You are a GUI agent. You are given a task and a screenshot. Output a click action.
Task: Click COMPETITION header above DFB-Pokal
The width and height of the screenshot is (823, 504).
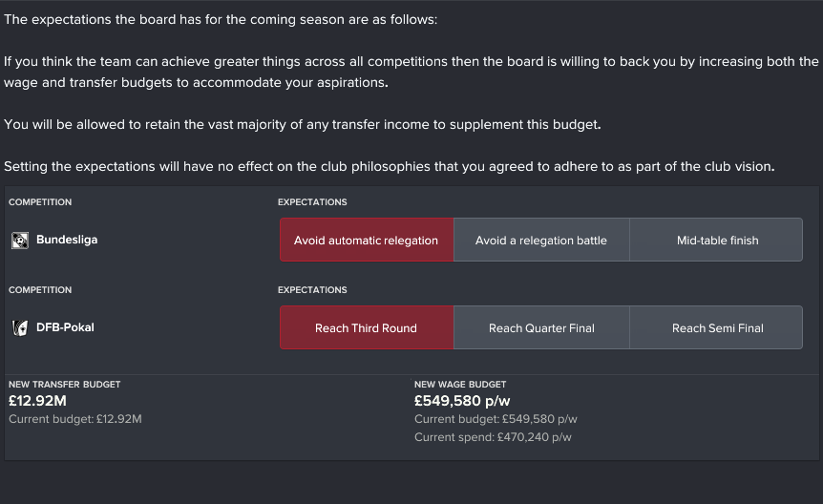[40, 290]
